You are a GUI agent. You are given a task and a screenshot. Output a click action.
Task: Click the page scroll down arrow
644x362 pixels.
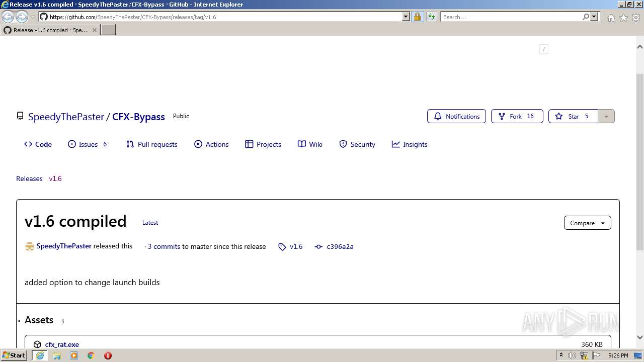coord(639,337)
